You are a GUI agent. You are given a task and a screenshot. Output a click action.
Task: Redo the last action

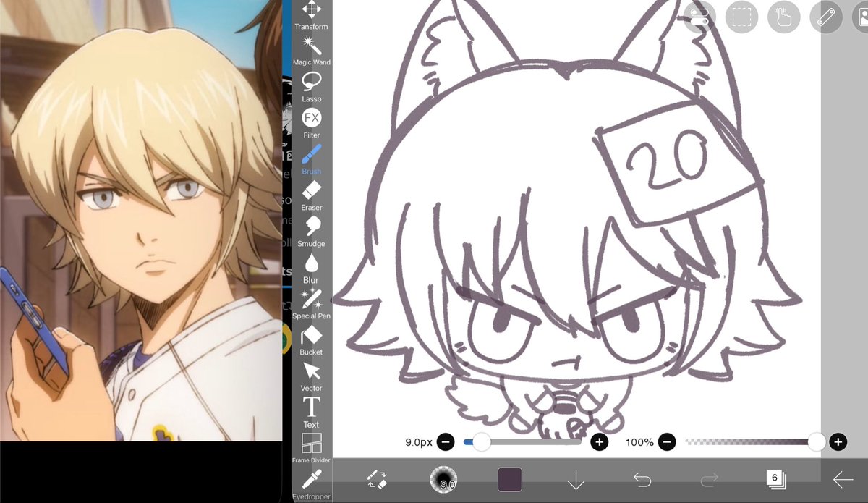(709, 479)
